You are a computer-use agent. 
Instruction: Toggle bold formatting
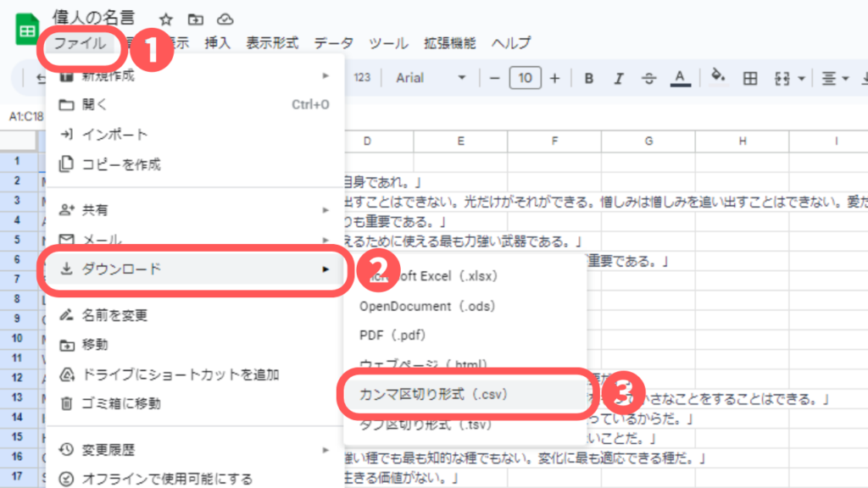click(588, 78)
